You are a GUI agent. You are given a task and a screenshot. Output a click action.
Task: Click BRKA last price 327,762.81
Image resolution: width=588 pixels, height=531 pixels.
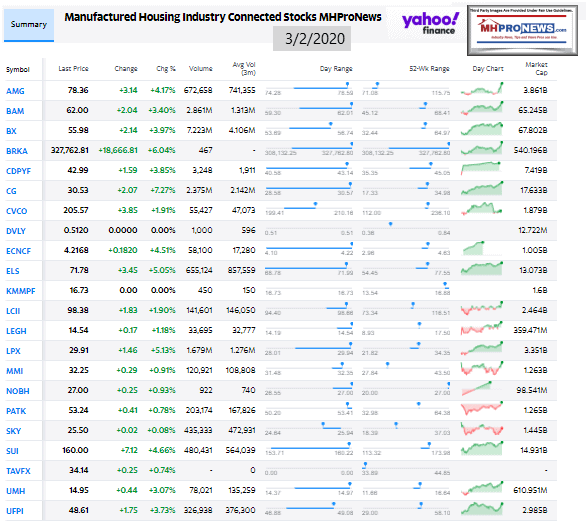tap(70, 150)
